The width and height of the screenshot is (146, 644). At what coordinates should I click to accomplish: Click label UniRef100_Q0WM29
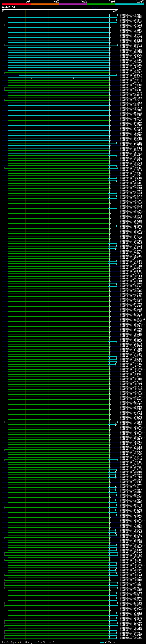[131, 55]
